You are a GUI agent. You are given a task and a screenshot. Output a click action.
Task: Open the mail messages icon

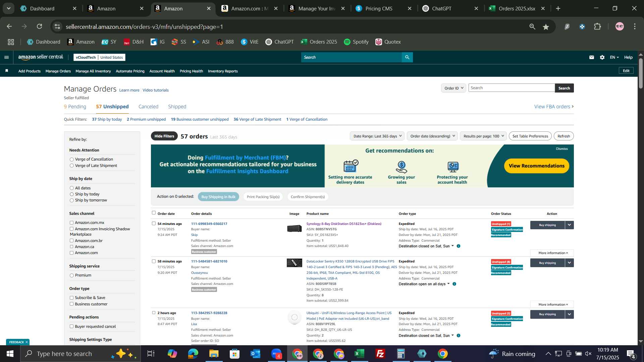tap(592, 57)
